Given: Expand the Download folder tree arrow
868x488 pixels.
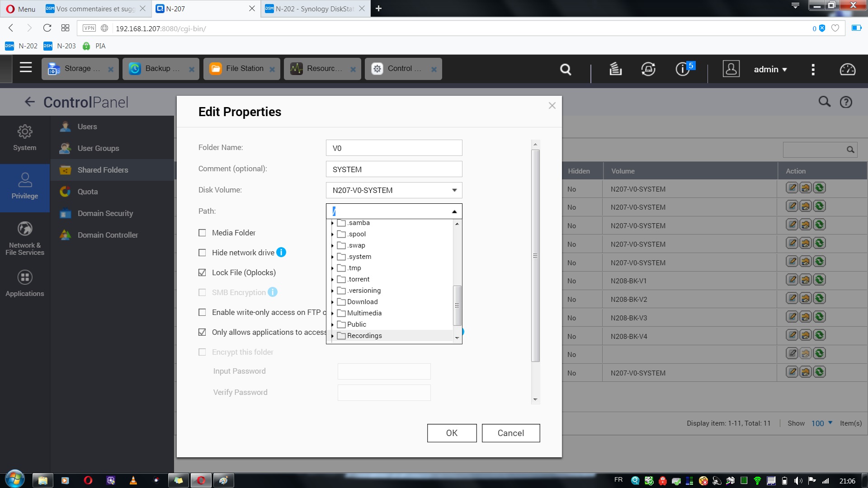Looking at the screenshot, I should coord(332,302).
